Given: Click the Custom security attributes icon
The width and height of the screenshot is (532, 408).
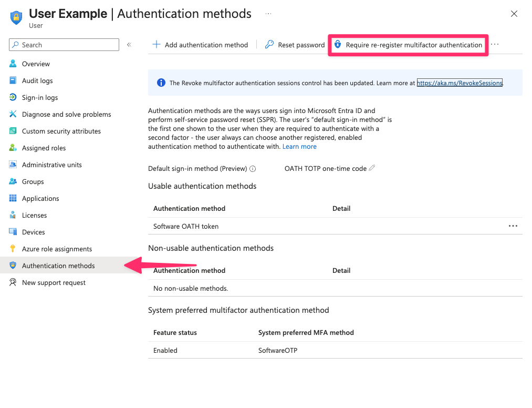Looking at the screenshot, I should tap(13, 131).
